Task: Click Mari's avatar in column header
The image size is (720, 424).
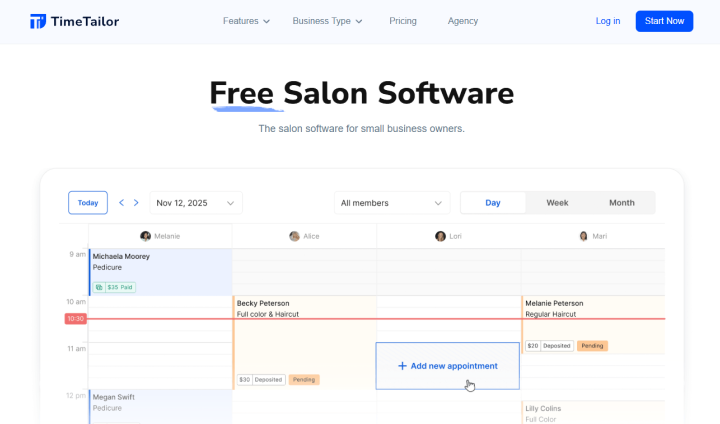Action: [x=584, y=236]
